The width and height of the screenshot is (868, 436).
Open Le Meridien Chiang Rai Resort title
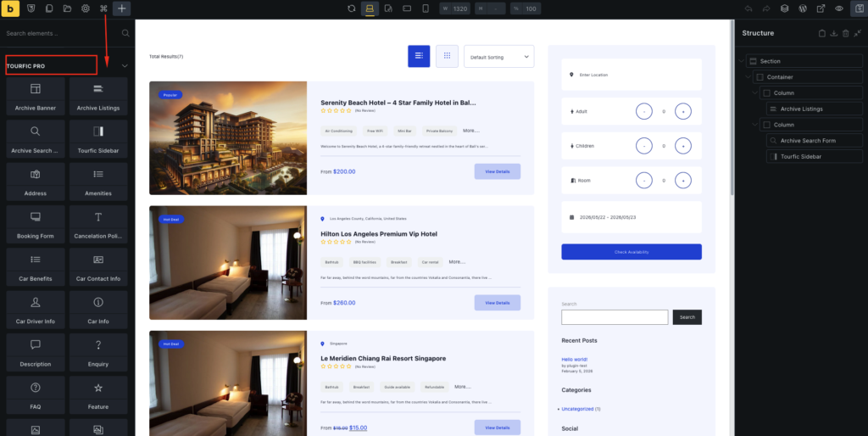383,359
